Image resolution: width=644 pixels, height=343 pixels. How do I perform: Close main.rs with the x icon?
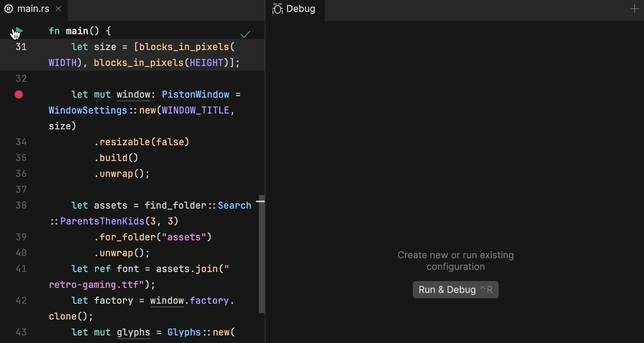[58, 9]
